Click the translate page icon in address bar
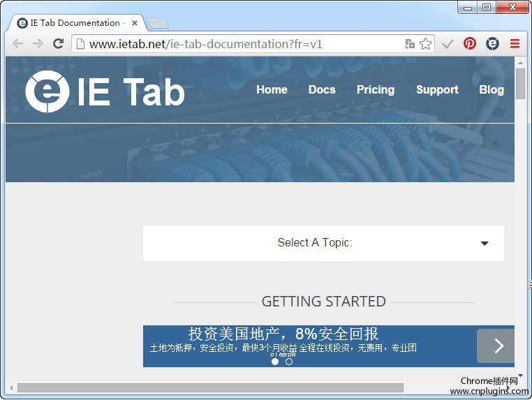Screen dimensions: 532x400 pyautogui.click(x=410, y=44)
